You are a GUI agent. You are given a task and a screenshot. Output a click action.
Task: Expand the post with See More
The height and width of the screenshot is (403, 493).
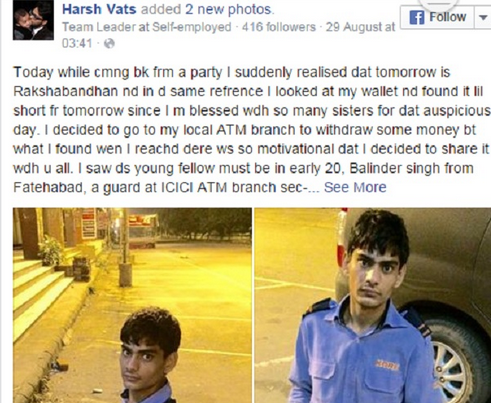355,187
